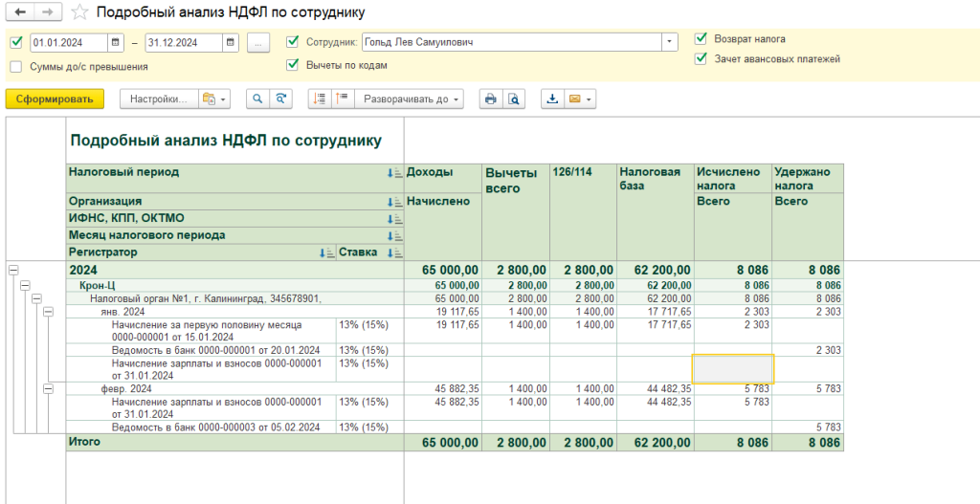Click the magnifier search icon in toolbar
The height and width of the screenshot is (504, 980).
pyautogui.click(x=256, y=99)
